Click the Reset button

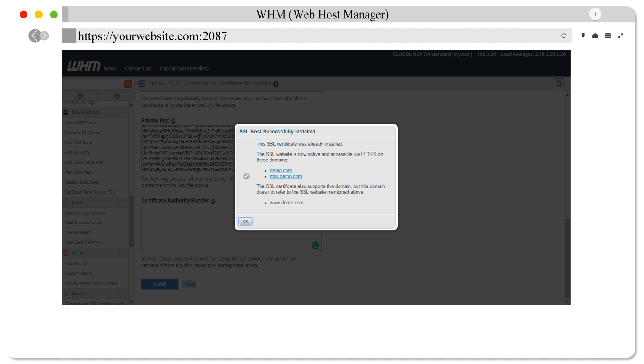pyautogui.click(x=189, y=284)
